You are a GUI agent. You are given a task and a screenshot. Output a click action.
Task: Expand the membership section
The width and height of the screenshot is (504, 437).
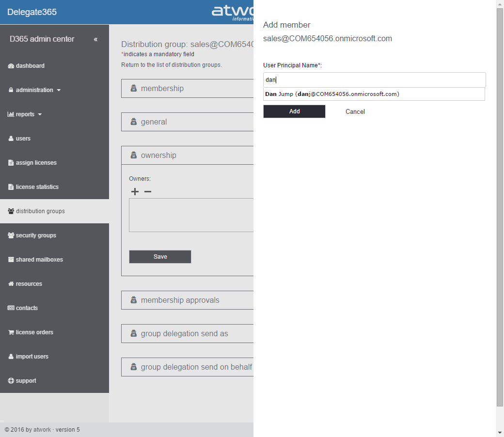point(188,88)
